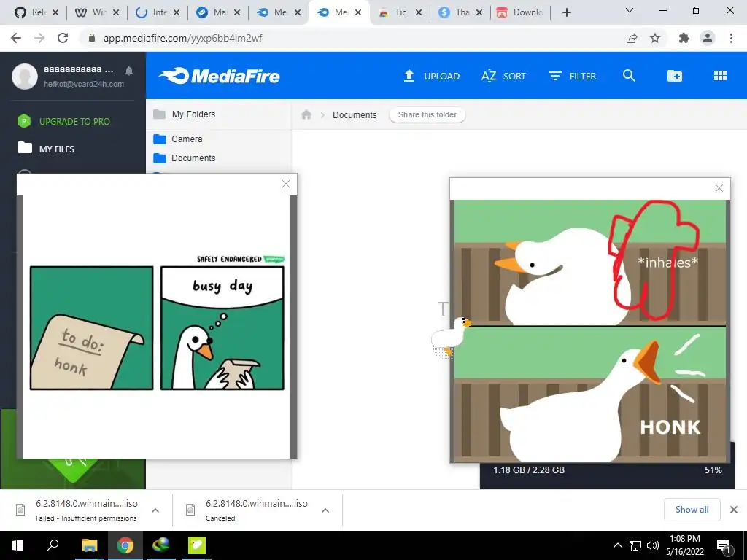Switch to grid view icon
This screenshot has height=560, width=747.
(720, 76)
